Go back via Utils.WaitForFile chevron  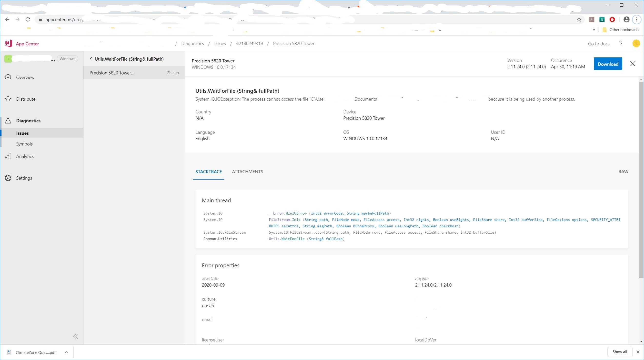[x=91, y=59]
